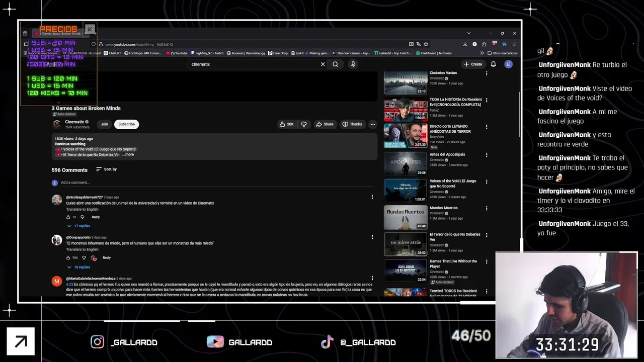Viewport: 644px width, 362px height.
Task: Clear the 'cinematix' search text with X
Action: point(323,64)
